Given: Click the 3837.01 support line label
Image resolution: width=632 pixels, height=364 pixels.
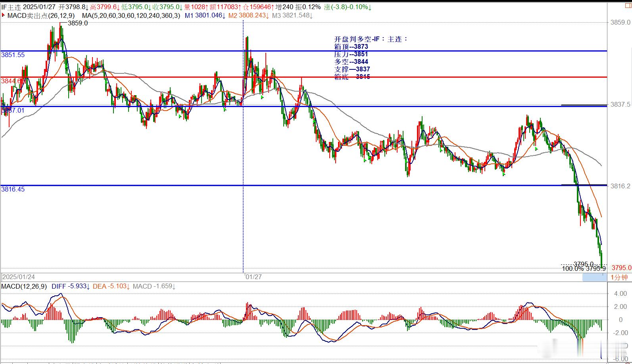Looking at the screenshot, I should click(x=13, y=110).
